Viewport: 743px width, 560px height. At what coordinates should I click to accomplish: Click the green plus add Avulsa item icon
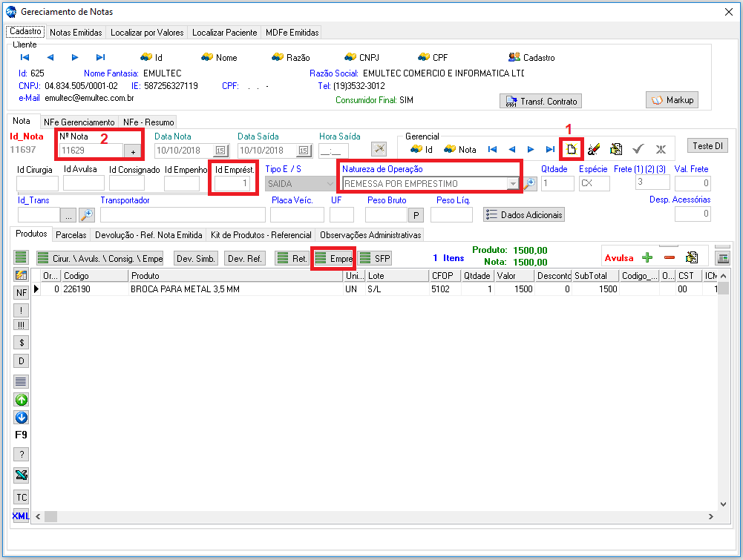point(647,257)
